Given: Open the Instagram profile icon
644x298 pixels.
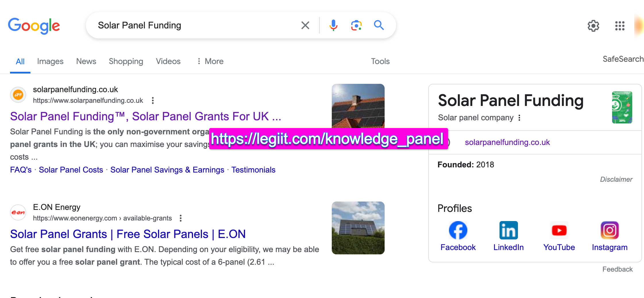Looking at the screenshot, I should pos(610,230).
